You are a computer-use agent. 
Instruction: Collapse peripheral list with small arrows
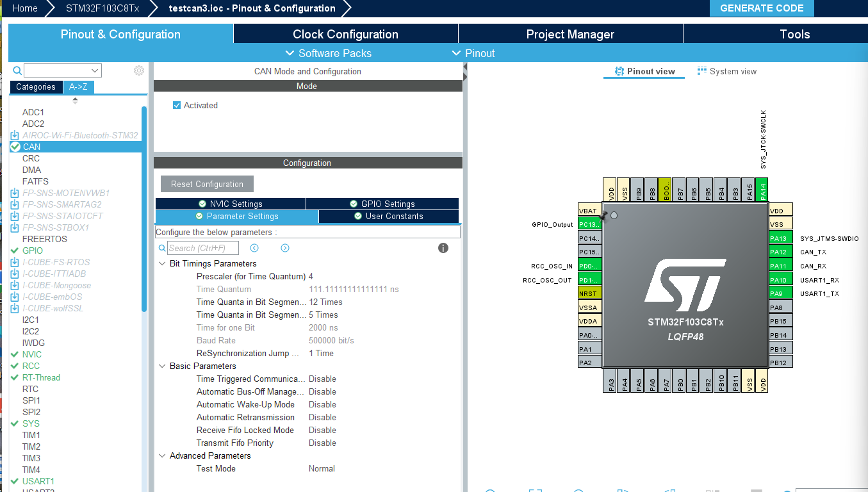[x=75, y=100]
